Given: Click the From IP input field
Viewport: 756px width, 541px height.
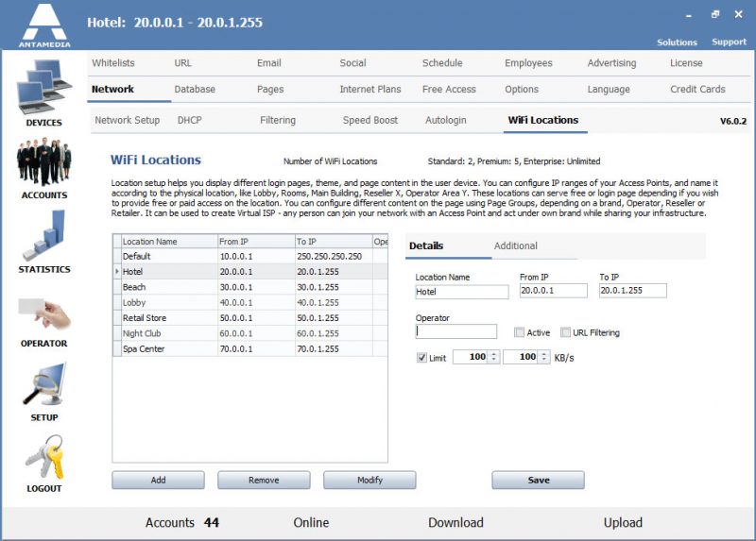Looking at the screenshot, I should (554, 291).
